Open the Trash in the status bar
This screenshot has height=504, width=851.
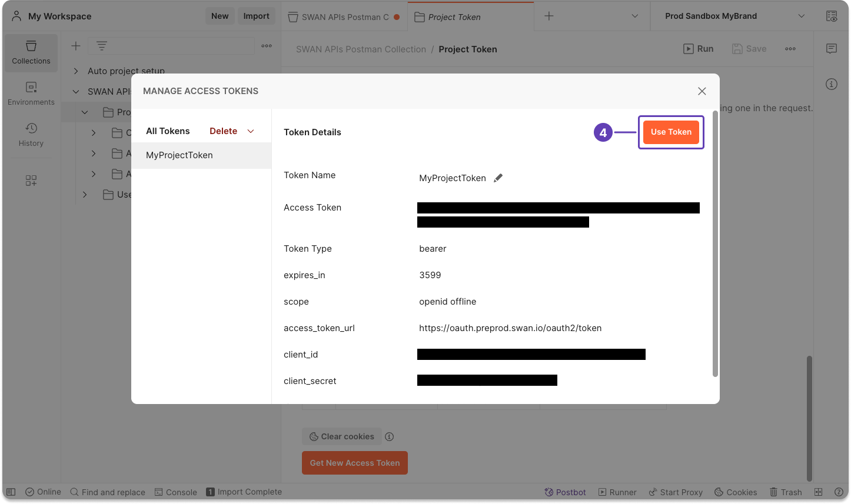tap(786, 492)
